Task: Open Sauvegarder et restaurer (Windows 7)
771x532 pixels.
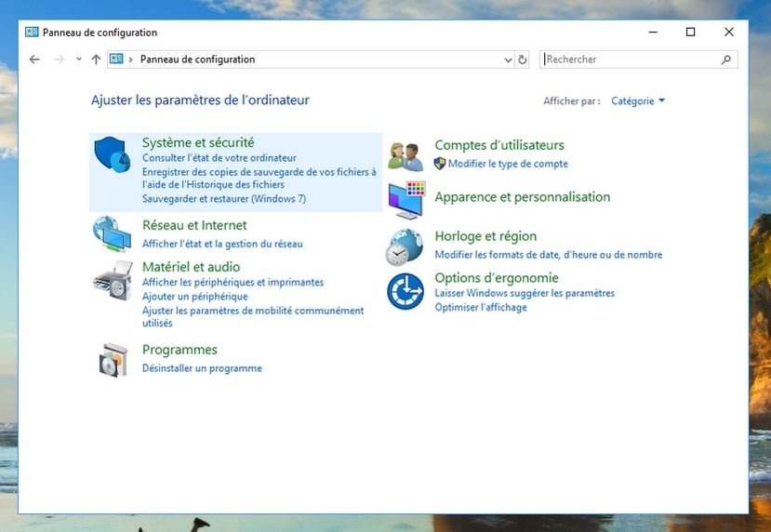Action: [x=224, y=199]
